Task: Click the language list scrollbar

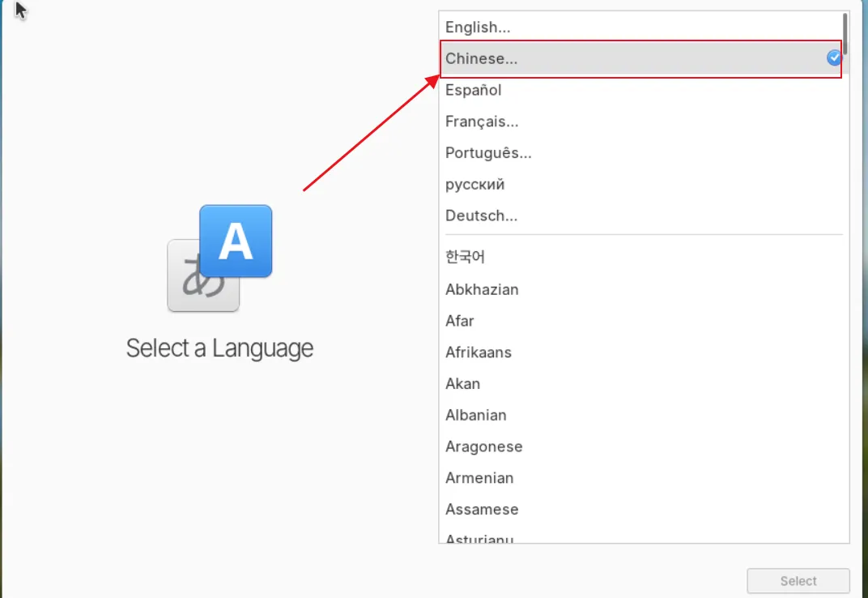Action: [x=845, y=34]
